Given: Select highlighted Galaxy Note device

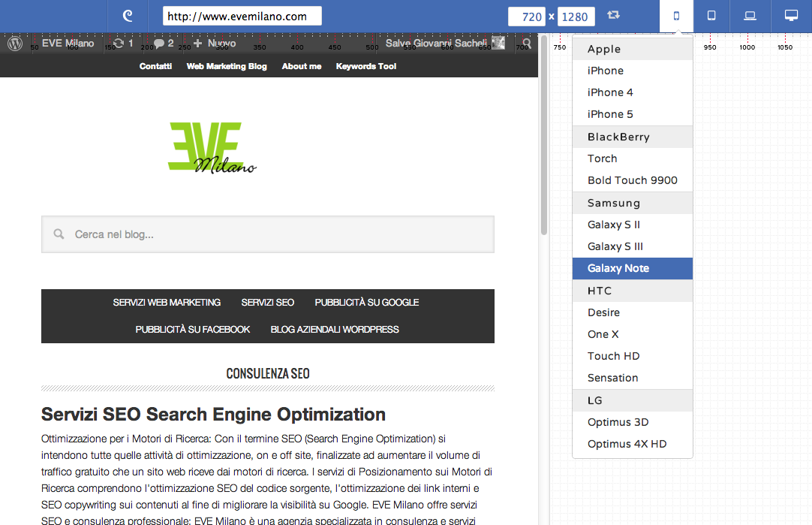Looking at the screenshot, I should tap(633, 268).
